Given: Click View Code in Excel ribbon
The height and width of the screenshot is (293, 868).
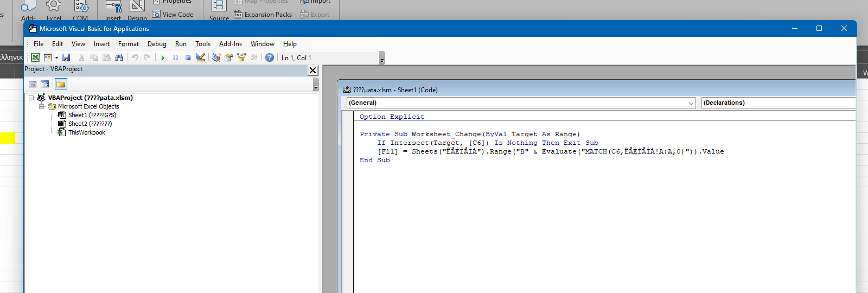Looking at the screenshot, I should (173, 15).
